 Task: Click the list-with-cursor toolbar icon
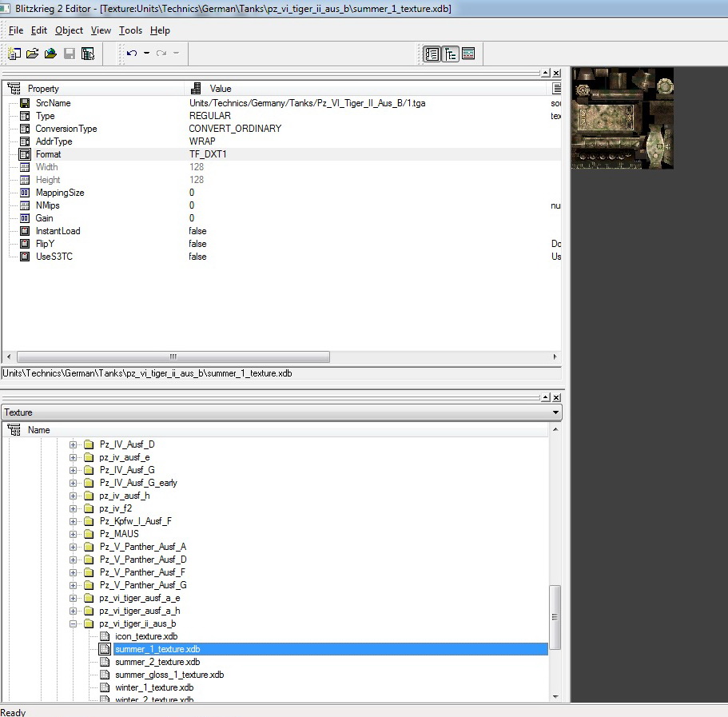(x=88, y=54)
